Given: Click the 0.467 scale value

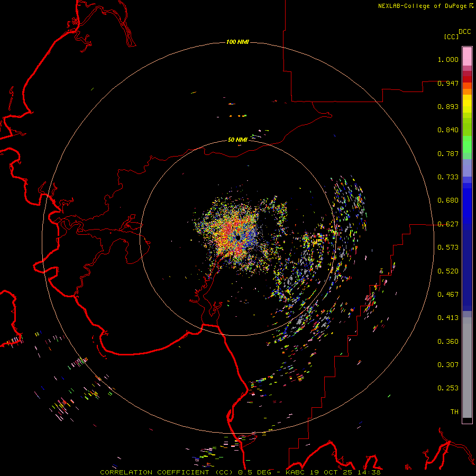Looking at the screenshot, I should 448,295.
